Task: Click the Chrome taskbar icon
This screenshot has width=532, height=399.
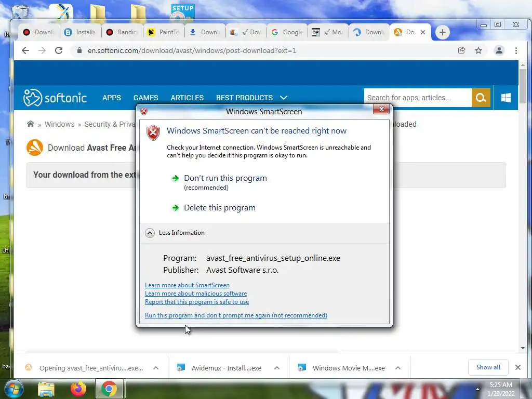Action: pos(109,389)
